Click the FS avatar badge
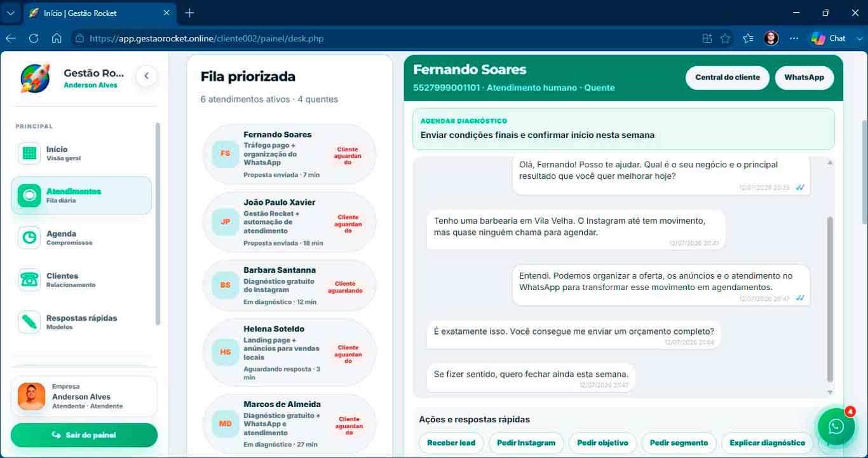 coord(226,154)
